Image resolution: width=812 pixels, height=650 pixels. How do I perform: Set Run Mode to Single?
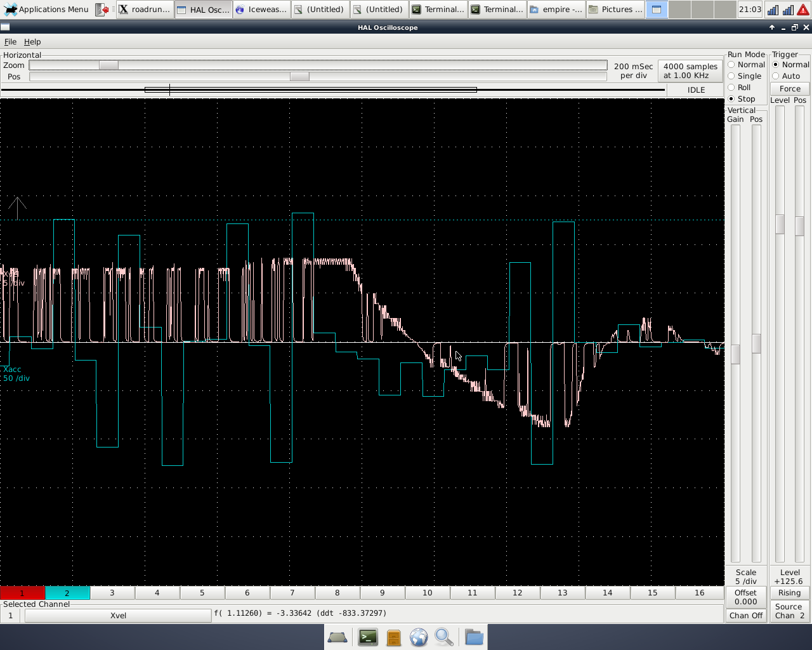tap(745, 76)
